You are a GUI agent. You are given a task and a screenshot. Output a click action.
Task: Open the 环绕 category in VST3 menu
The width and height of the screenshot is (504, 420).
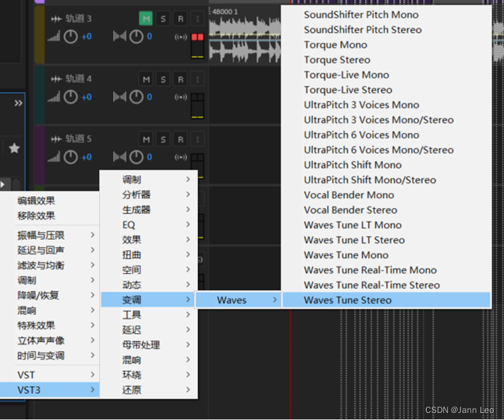pos(148,375)
